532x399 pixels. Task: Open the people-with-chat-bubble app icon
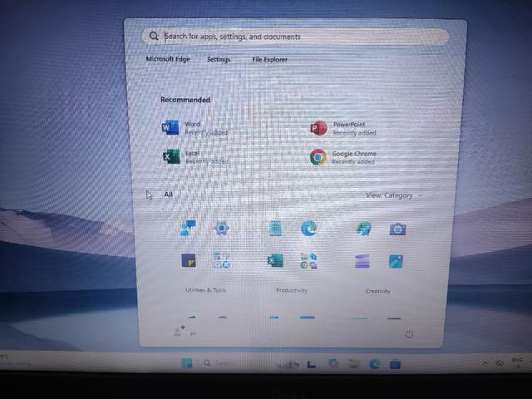[x=188, y=228]
